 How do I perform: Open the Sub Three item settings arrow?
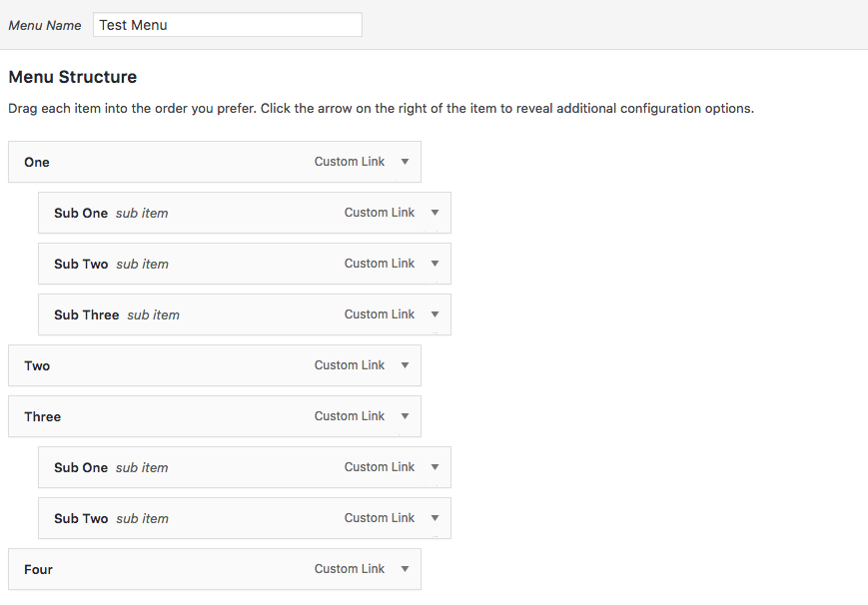point(434,314)
